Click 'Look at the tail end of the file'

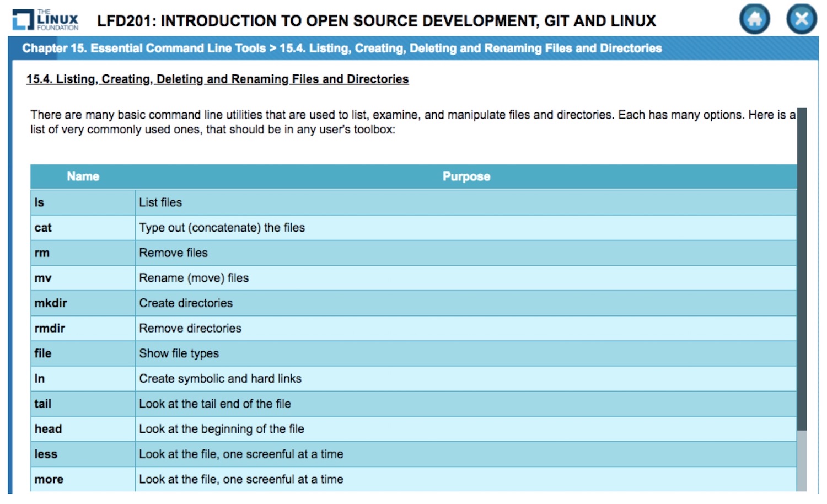pos(215,404)
